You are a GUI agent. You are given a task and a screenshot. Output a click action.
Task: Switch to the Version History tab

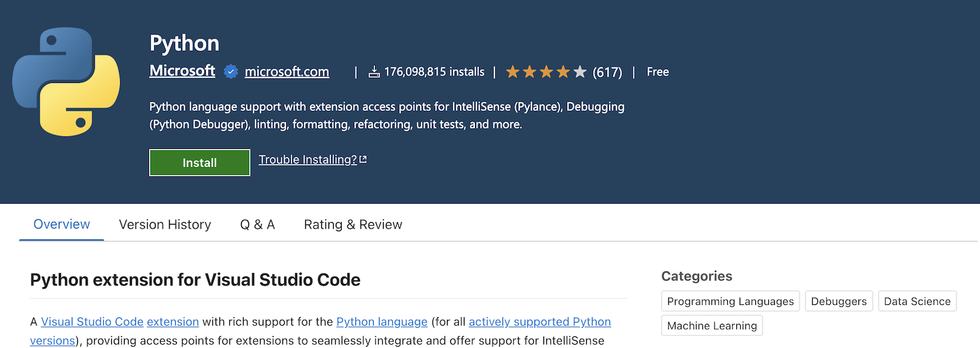coord(165,225)
